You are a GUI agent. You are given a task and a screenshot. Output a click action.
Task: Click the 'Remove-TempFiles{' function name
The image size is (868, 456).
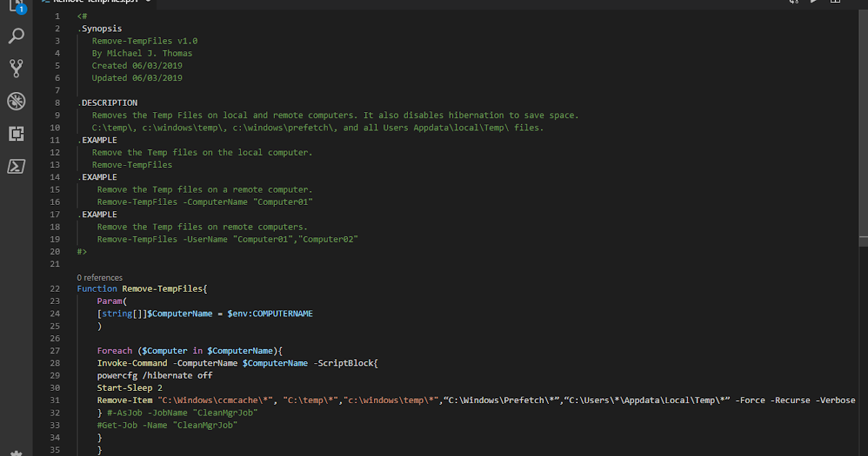[x=164, y=289]
